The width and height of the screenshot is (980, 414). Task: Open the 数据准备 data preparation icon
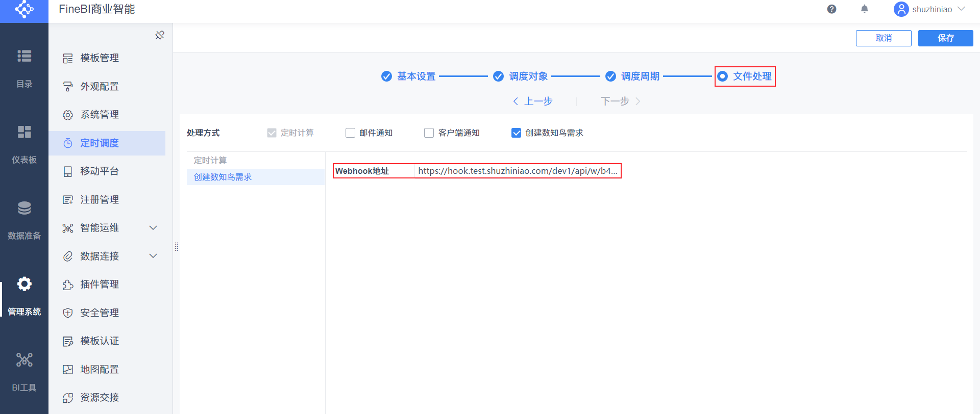point(24,208)
